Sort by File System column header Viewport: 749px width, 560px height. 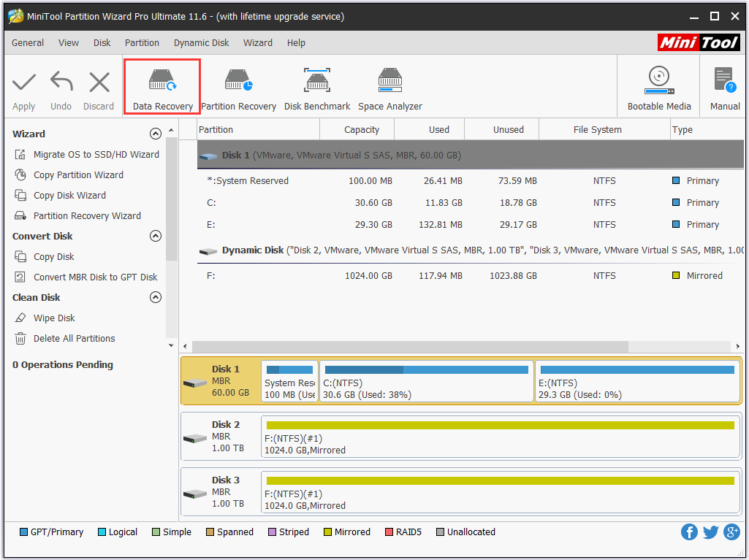point(604,130)
